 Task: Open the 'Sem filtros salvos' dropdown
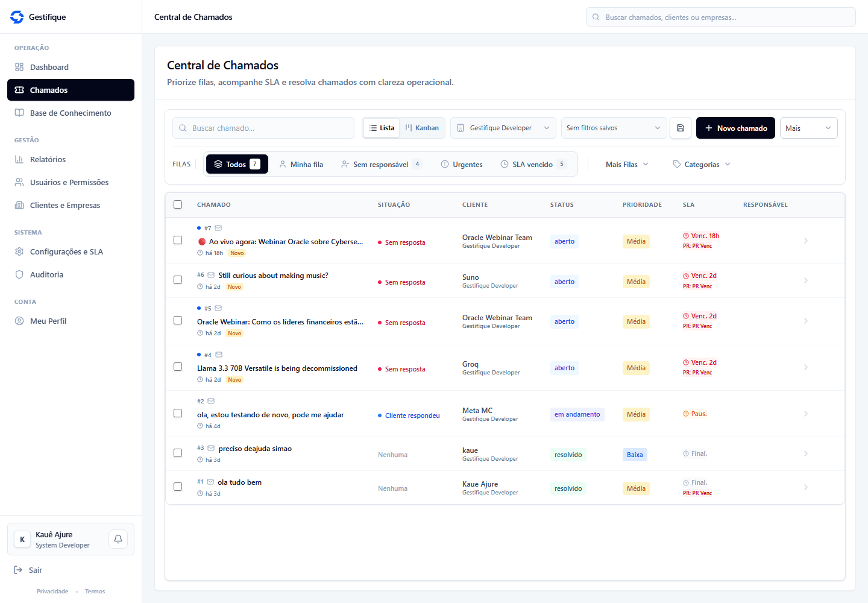coord(614,128)
